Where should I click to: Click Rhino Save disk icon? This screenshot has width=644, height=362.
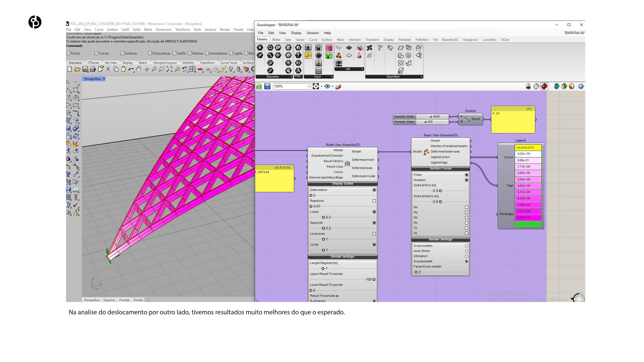(85, 69)
